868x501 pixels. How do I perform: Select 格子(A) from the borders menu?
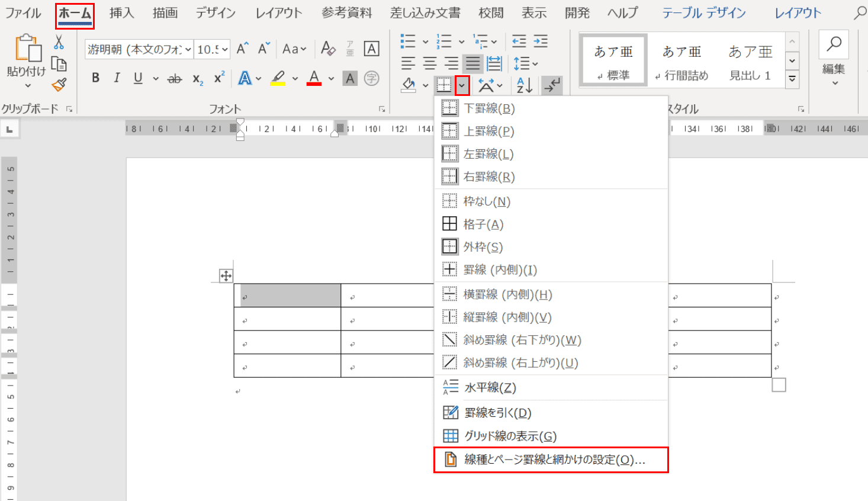click(x=551, y=224)
